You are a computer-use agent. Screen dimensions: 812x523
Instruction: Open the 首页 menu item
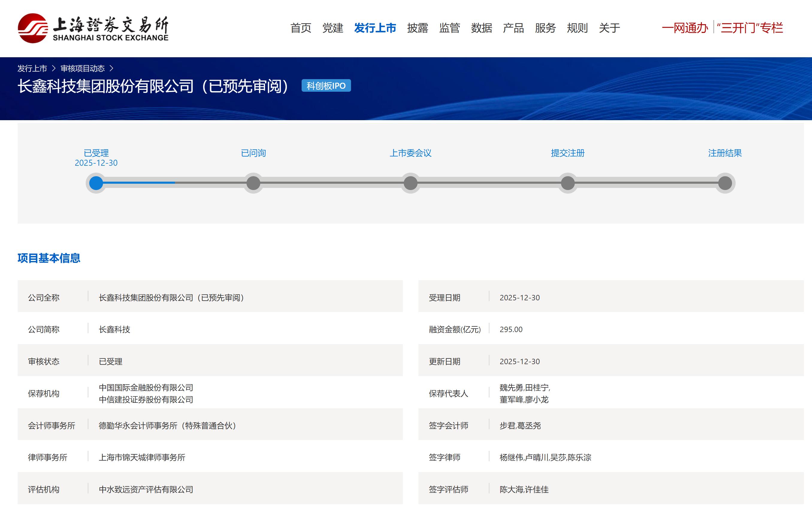click(x=301, y=28)
